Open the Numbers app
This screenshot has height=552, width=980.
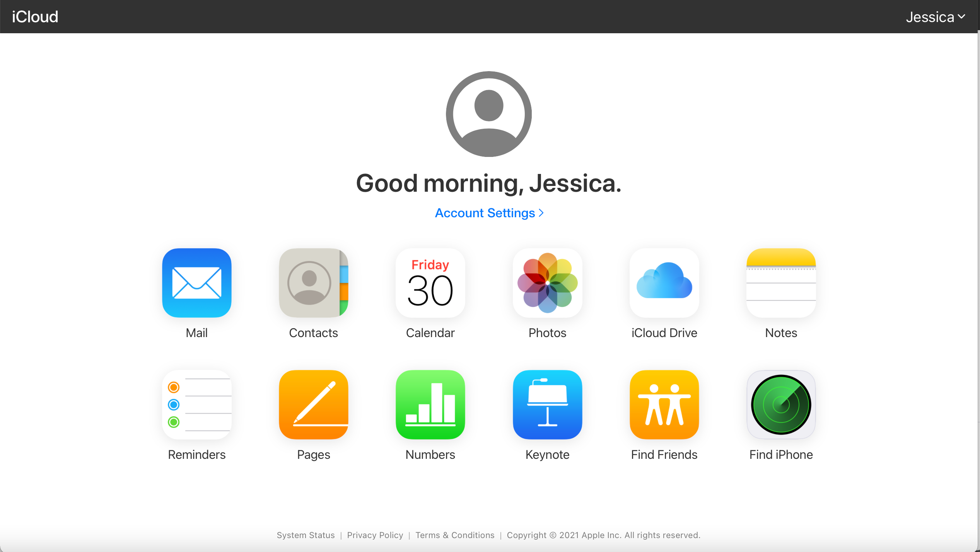[429, 404]
